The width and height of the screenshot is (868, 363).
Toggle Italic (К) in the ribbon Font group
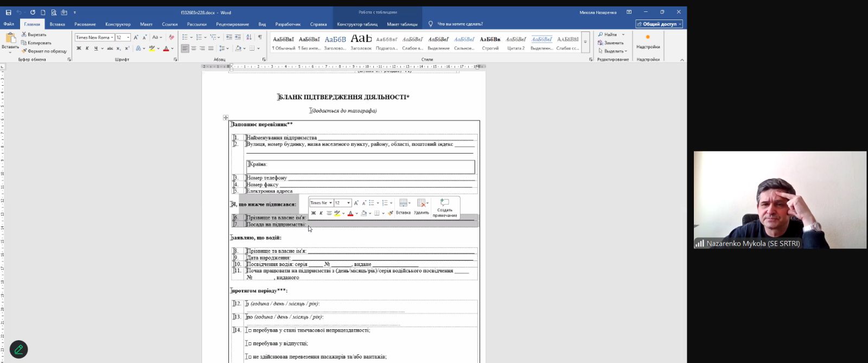point(87,48)
